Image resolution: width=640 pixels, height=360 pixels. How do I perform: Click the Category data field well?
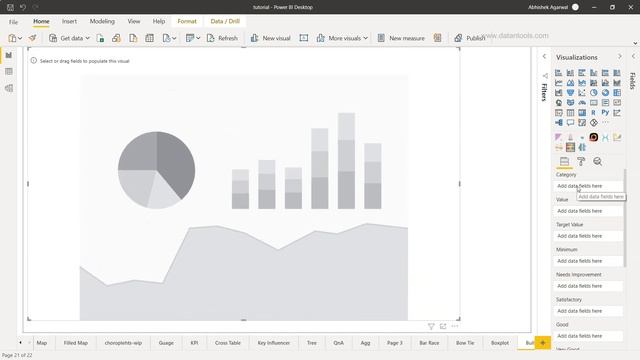[x=588, y=186]
